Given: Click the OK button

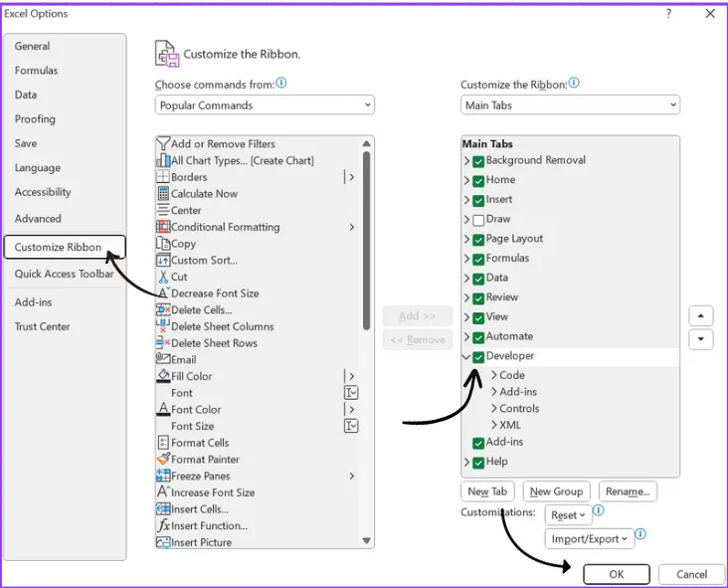Looking at the screenshot, I should 616,574.
